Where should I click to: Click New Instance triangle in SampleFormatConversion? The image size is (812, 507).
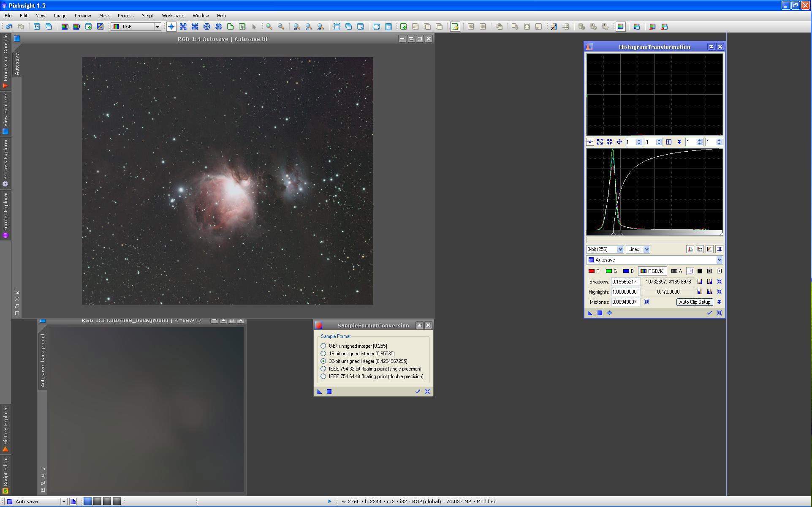click(x=319, y=392)
